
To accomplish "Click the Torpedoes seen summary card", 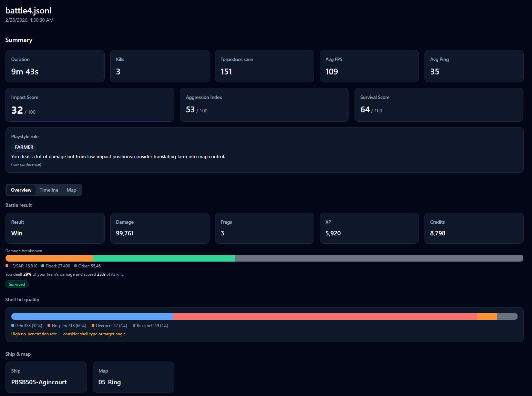I will tap(264, 66).
